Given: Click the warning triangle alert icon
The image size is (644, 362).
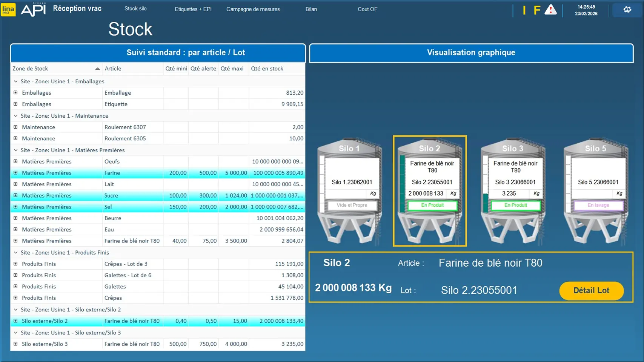Looking at the screenshot, I should tap(550, 10).
